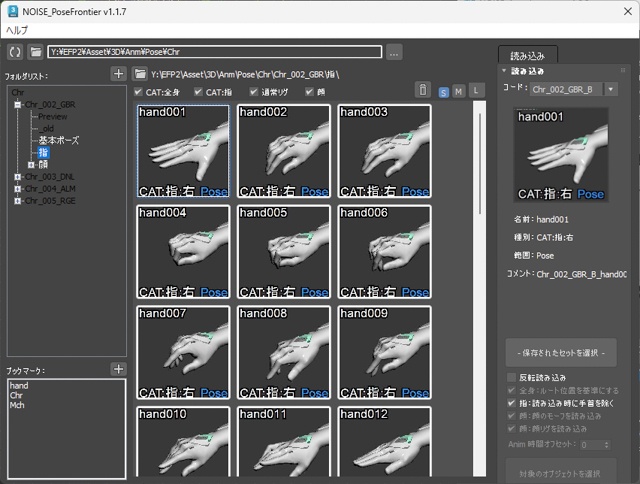Open the ヘルプ menu
The image size is (640, 484).
point(17,30)
